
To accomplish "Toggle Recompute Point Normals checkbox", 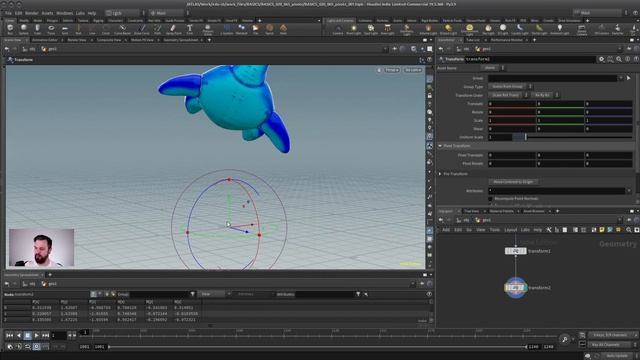I will pyautogui.click(x=491, y=199).
